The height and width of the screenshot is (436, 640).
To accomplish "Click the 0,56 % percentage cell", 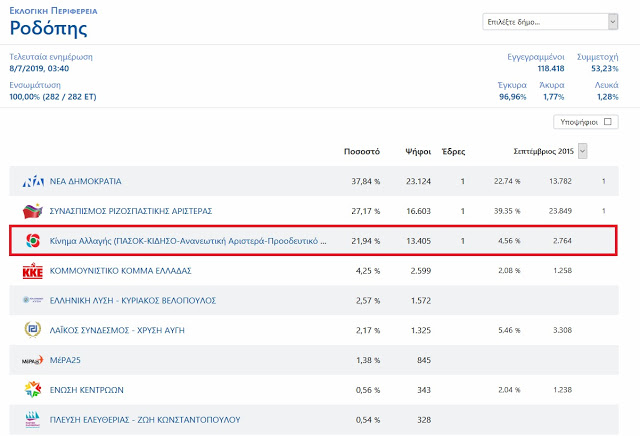I will pyautogui.click(x=368, y=390).
